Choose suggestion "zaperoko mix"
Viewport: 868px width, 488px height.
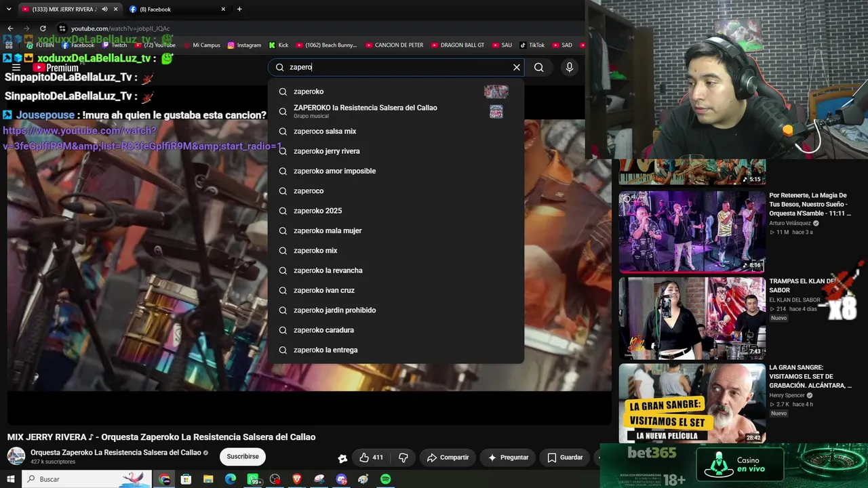coord(396,251)
